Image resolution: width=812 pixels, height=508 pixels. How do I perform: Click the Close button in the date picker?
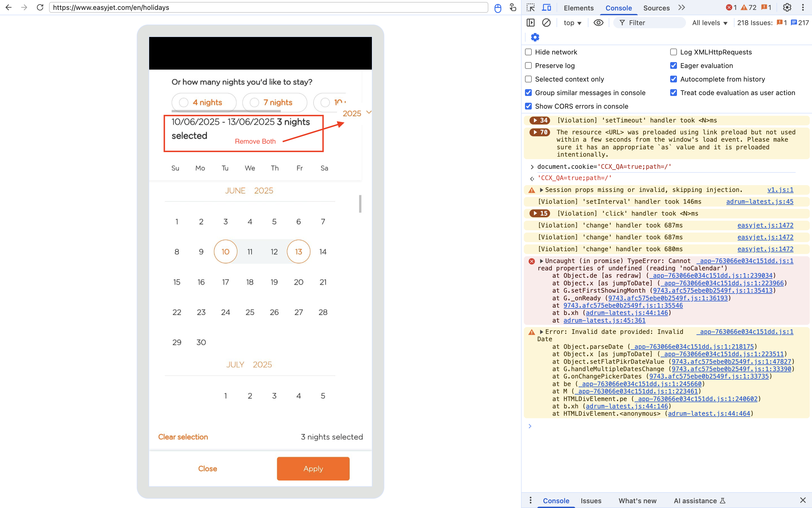[207, 468]
